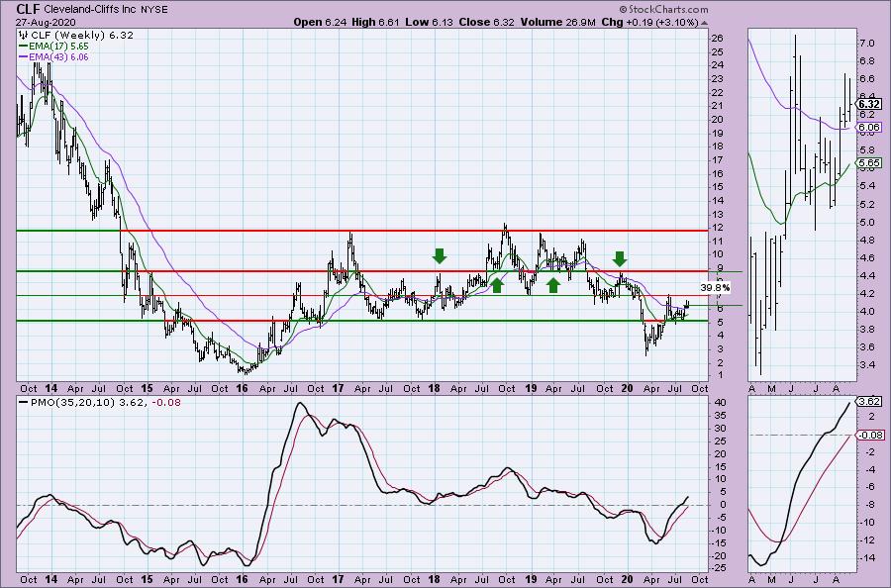
Task: Click the NYSE exchange label
Action: pos(154,10)
